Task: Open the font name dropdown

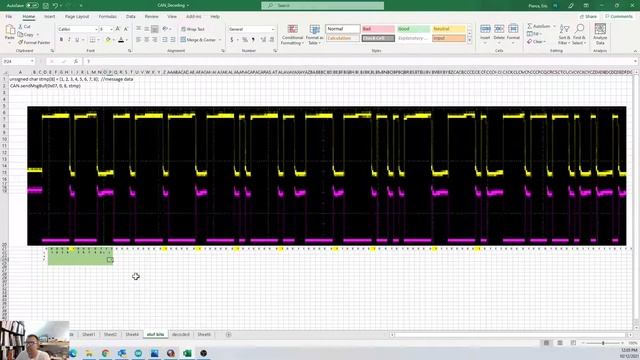Action: 96,29
